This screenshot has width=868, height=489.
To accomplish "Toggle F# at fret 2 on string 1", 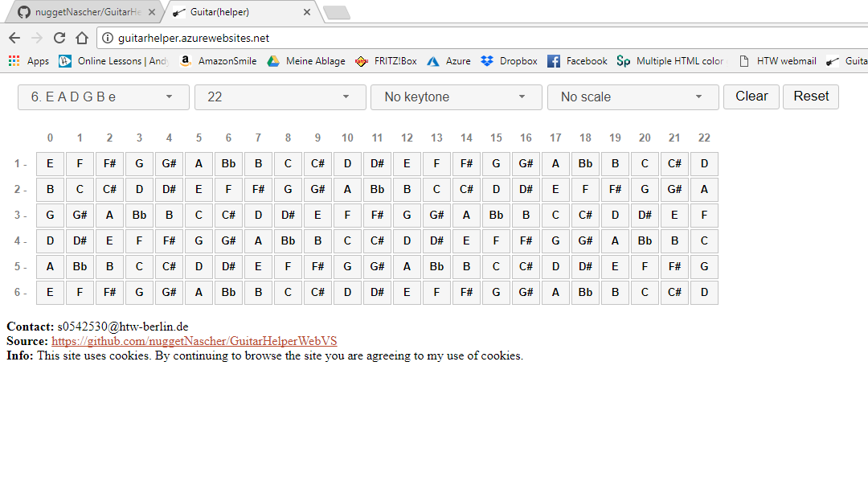I will (x=109, y=164).
